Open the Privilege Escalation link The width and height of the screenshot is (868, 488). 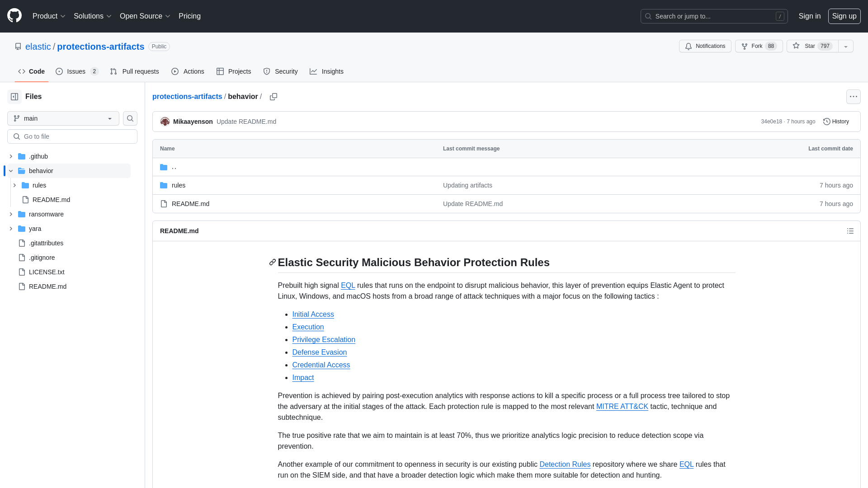pos(324,340)
